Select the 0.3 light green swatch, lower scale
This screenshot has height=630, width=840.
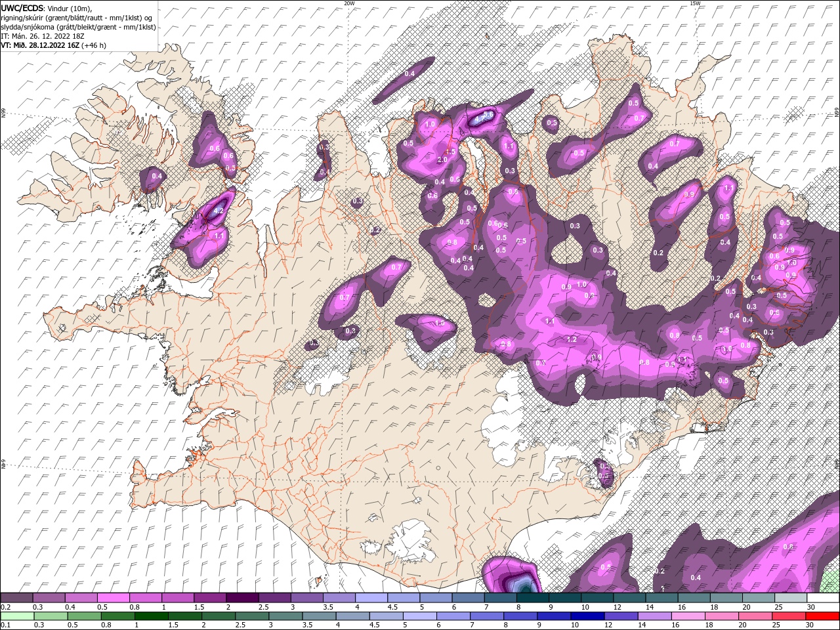pos(51,616)
